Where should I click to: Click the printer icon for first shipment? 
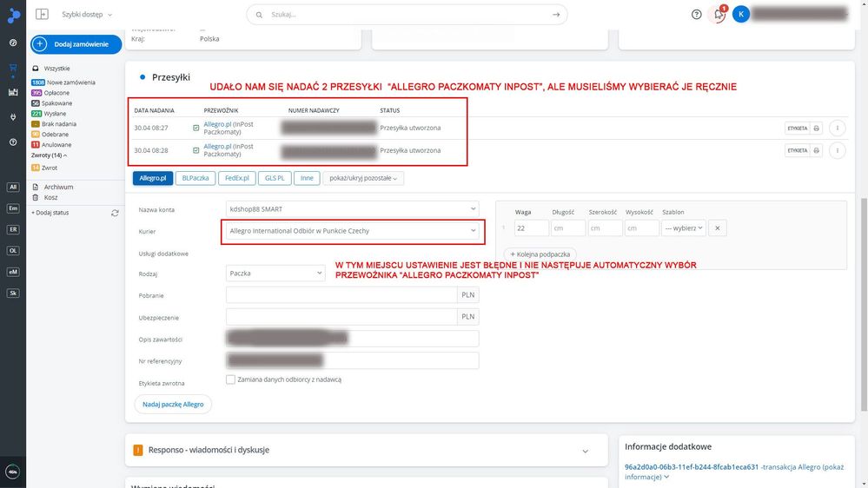tap(816, 128)
